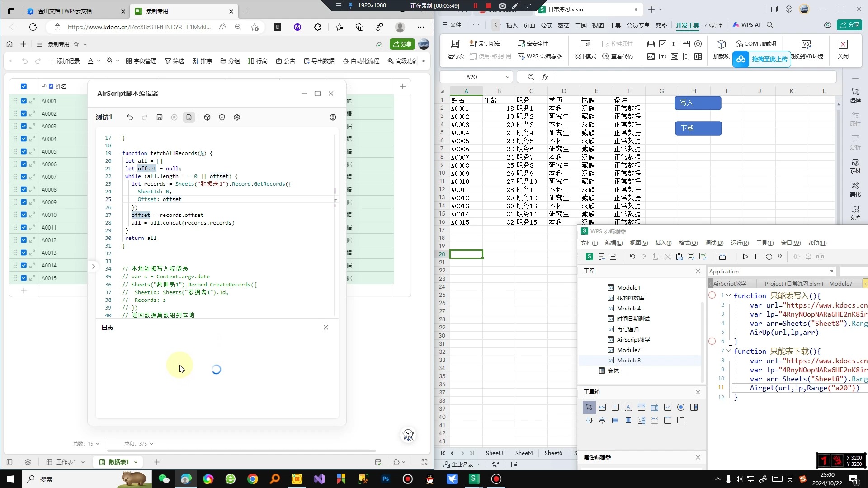Image resolution: width=868 pixels, height=488 pixels.
Task: Uncheck row A0001 checkbox
Action: (24, 101)
